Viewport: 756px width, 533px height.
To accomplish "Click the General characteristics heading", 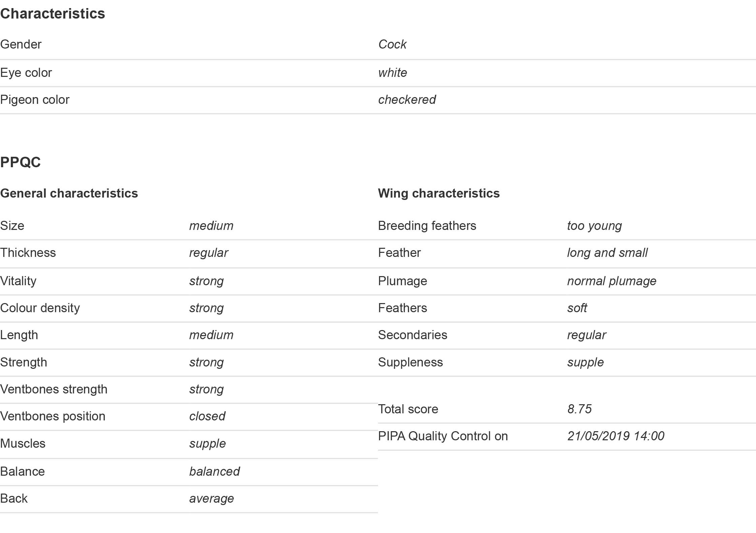I will (x=69, y=193).
